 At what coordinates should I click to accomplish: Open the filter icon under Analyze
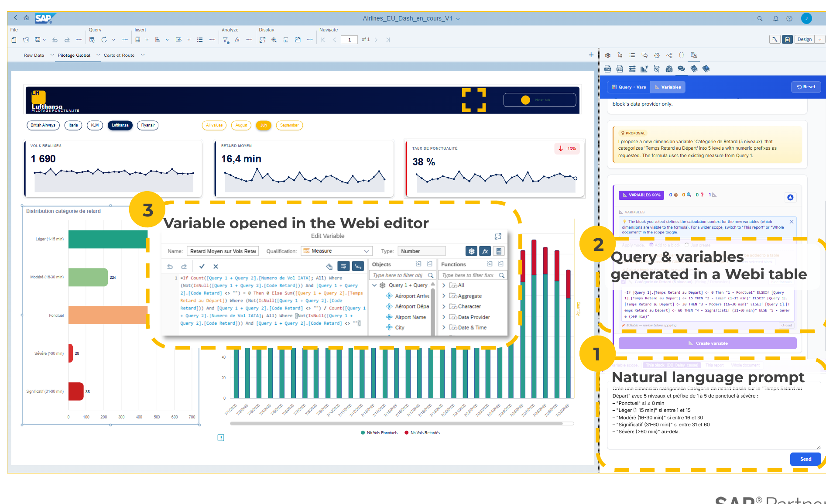pyautogui.click(x=226, y=40)
